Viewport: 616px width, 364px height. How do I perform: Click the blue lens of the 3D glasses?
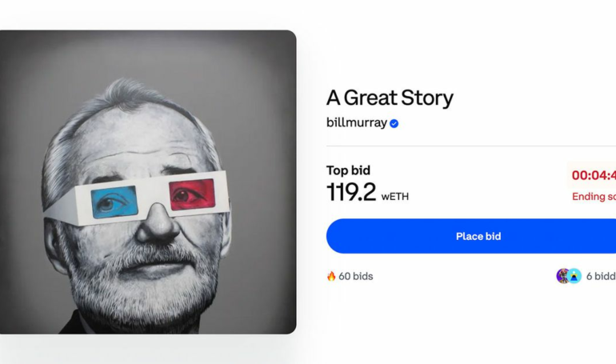[x=114, y=202]
